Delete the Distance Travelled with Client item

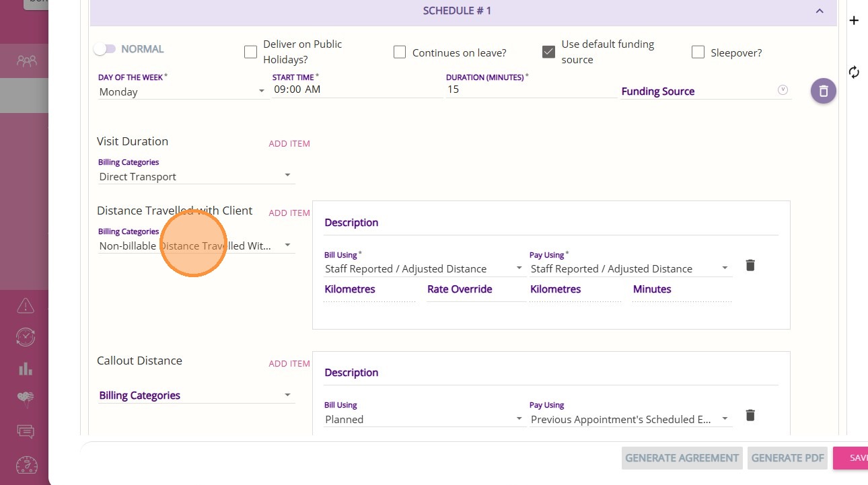click(x=750, y=265)
